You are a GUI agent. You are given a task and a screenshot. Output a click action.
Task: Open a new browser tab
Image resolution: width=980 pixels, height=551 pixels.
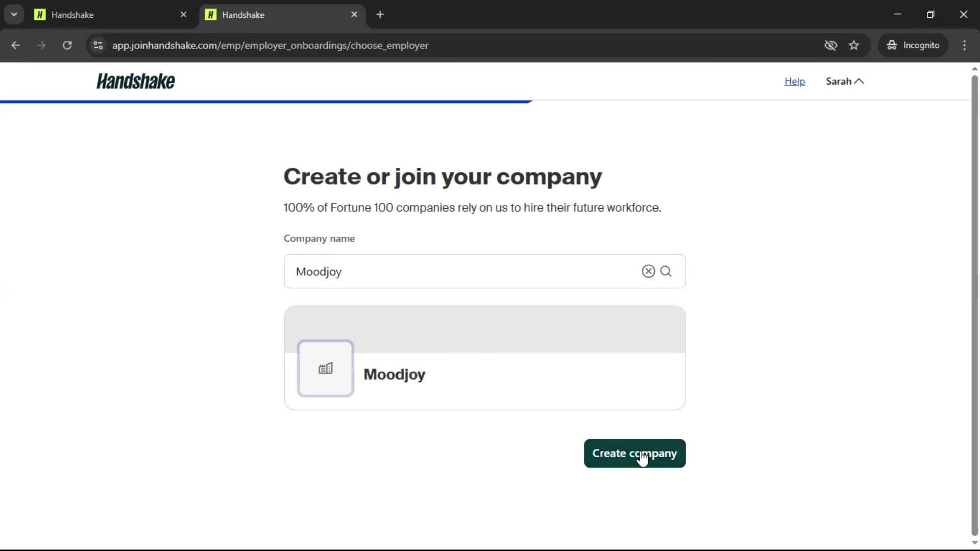(380, 15)
